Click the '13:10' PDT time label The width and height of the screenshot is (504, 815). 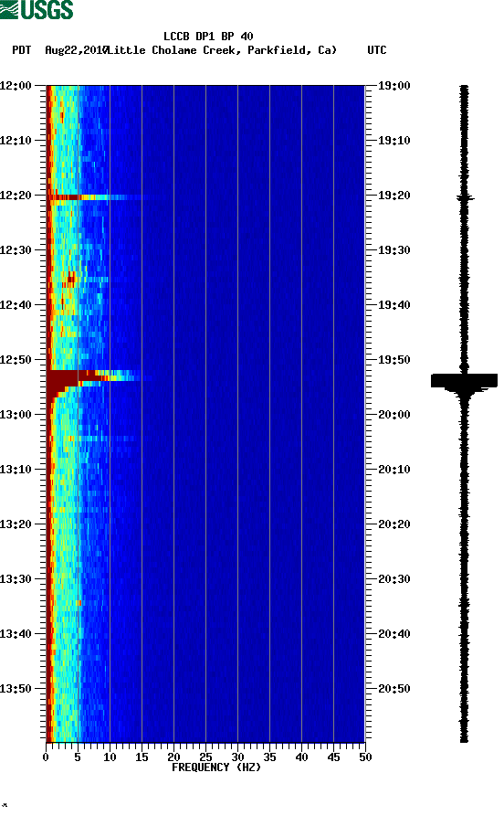(x=16, y=470)
